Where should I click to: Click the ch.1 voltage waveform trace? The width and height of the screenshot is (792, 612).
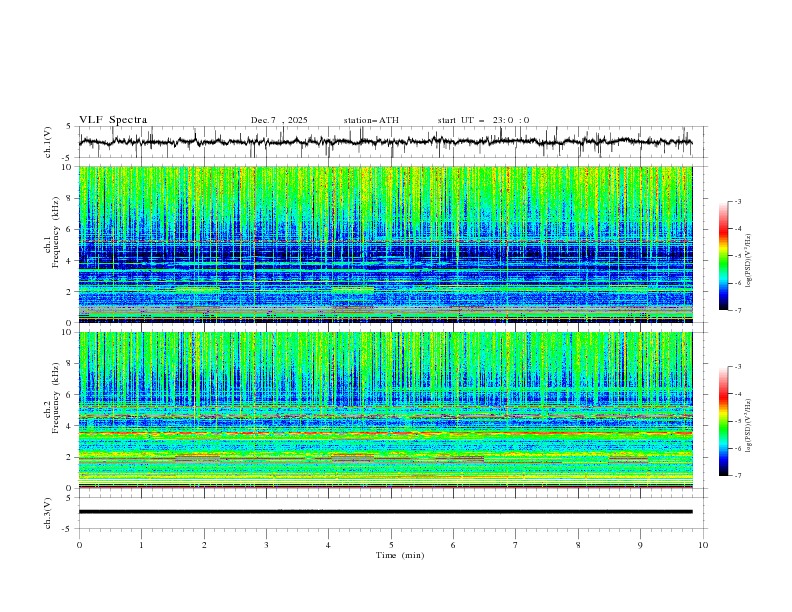click(x=385, y=142)
